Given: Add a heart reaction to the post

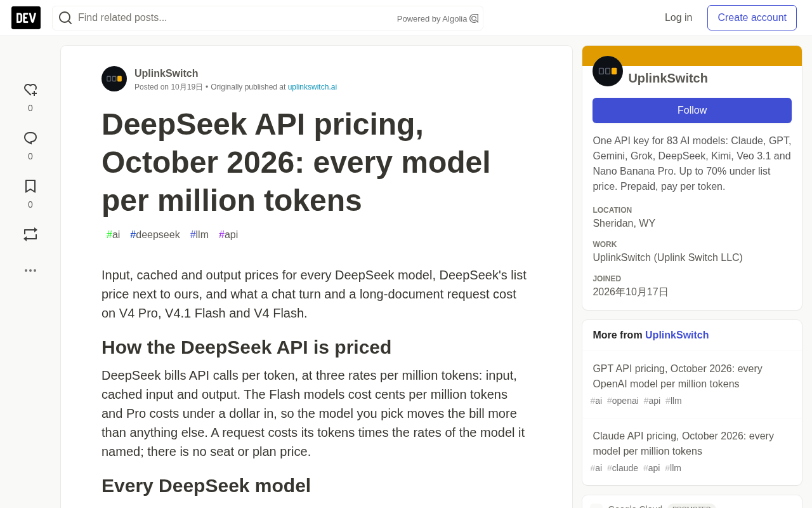Looking at the screenshot, I should click(30, 90).
